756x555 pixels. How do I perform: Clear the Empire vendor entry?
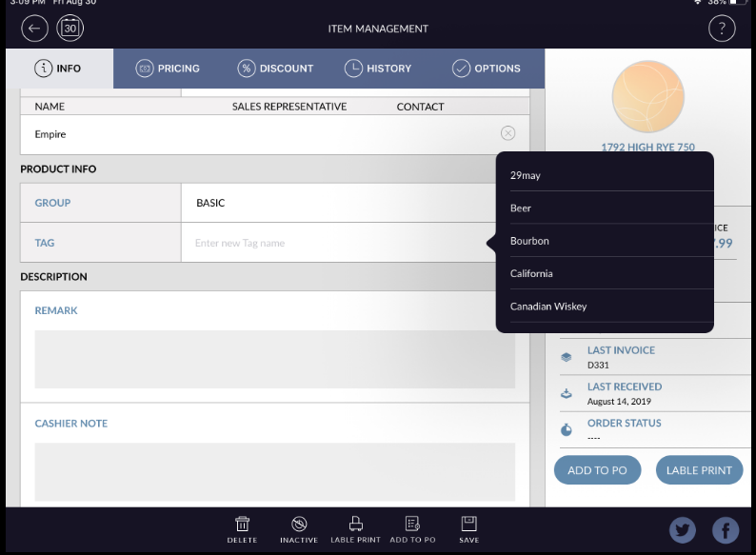(x=507, y=134)
